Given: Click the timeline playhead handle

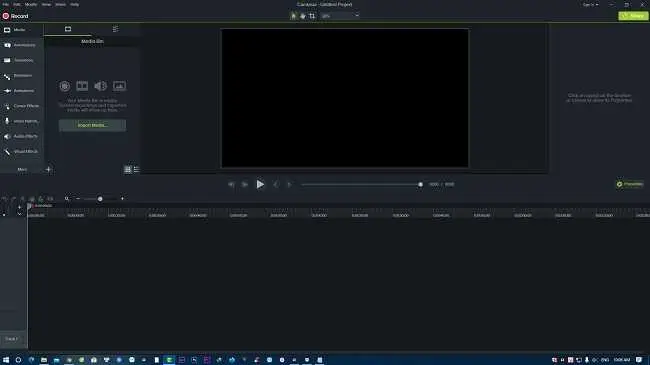Looking at the screenshot, I should (29, 206).
